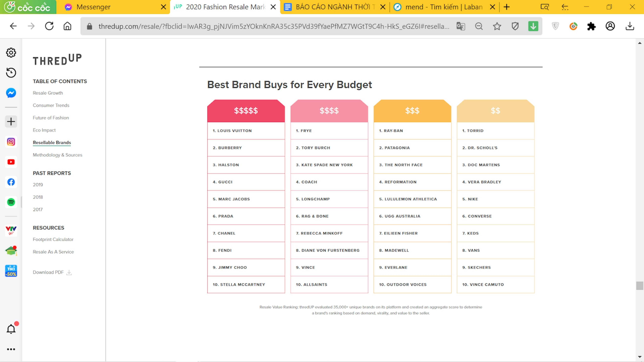
Task: Click 8. DIANE VON FURSTENBERG row
Action: click(329, 250)
